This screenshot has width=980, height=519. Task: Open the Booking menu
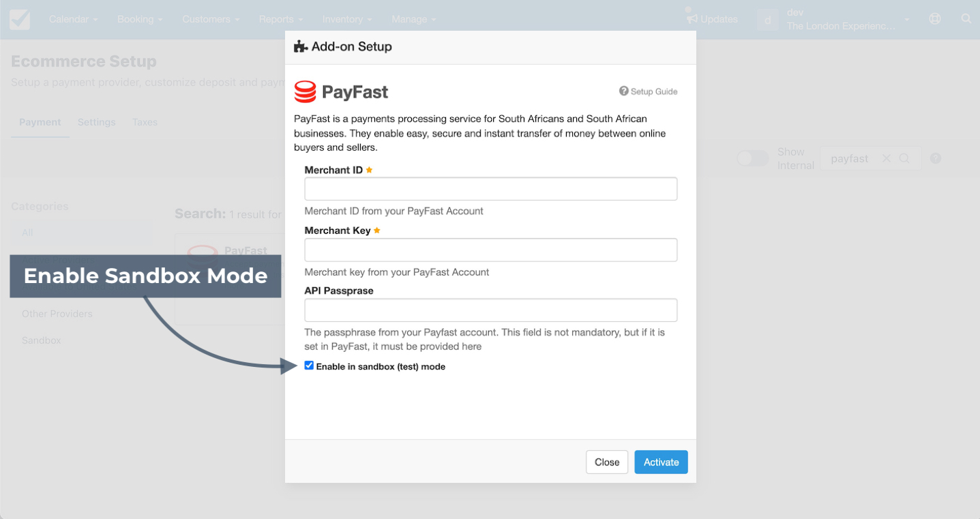[x=139, y=19]
